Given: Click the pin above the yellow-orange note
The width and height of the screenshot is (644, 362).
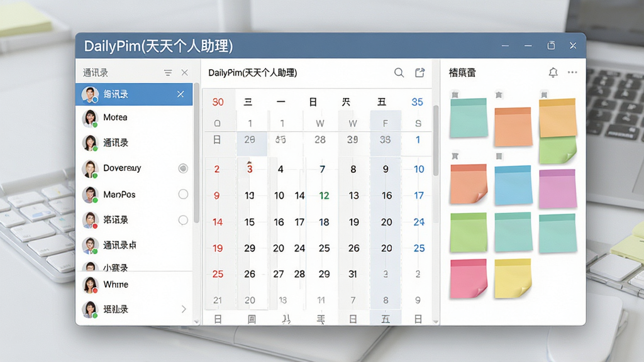Looking at the screenshot, I should [x=544, y=96].
